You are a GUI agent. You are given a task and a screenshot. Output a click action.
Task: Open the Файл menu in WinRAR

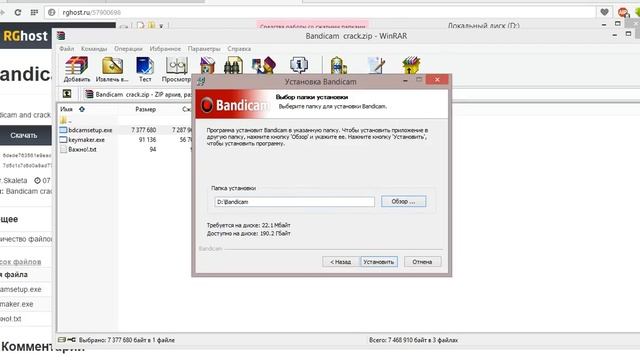point(67,49)
